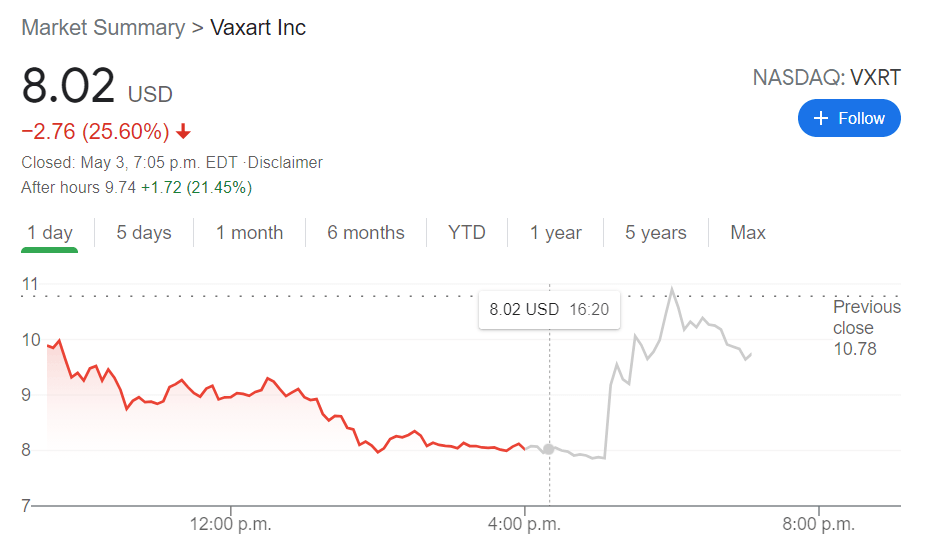Switch to the 1 day chart tab
This screenshot has width=931, height=547.
pyautogui.click(x=50, y=233)
